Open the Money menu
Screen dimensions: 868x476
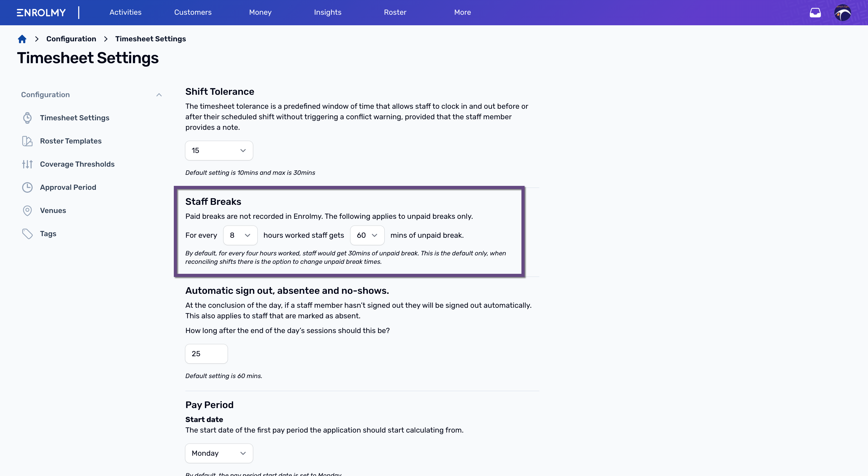point(260,12)
